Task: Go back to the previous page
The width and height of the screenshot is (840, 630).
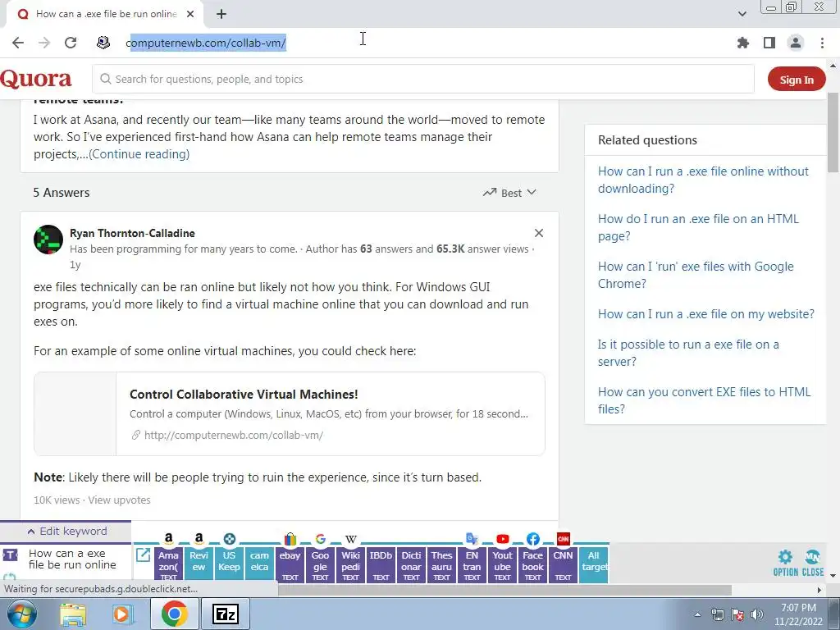Action: pyautogui.click(x=18, y=43)
